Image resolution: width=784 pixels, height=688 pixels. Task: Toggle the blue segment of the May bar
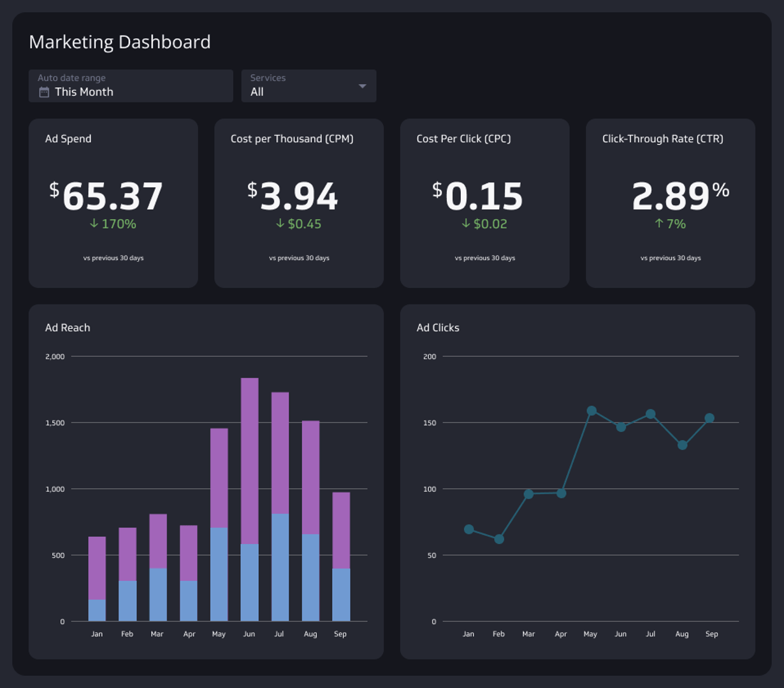219,570
